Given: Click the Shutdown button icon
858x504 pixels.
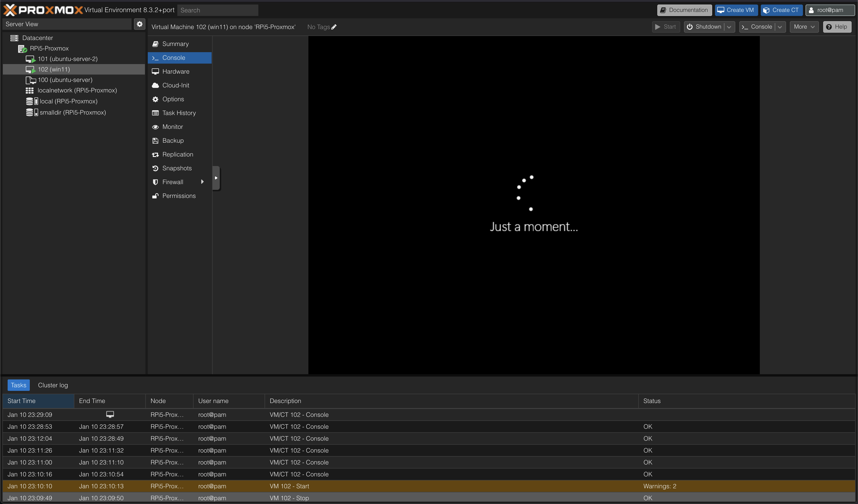Looking at the screenshot, I should (691, 26).
